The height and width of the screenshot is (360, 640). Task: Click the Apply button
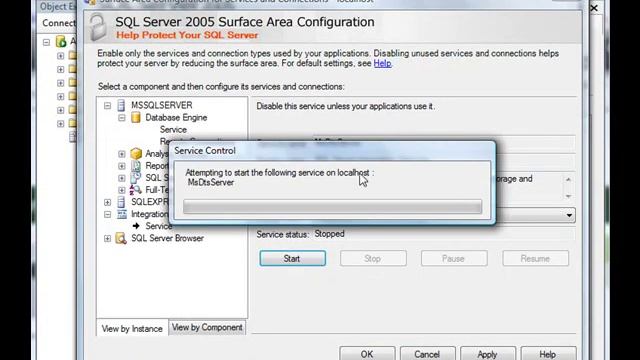pos(488,354)
